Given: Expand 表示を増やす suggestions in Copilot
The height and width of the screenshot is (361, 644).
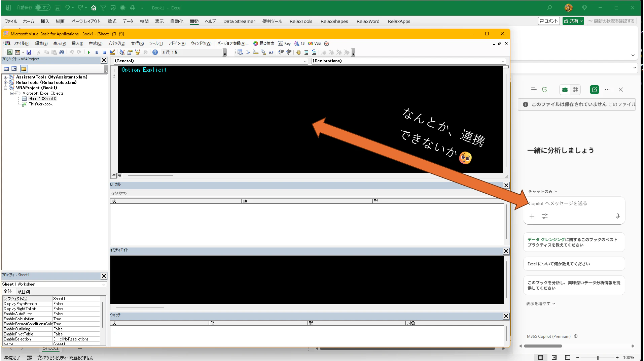Looking at the screenshot, I should [541, 304].
